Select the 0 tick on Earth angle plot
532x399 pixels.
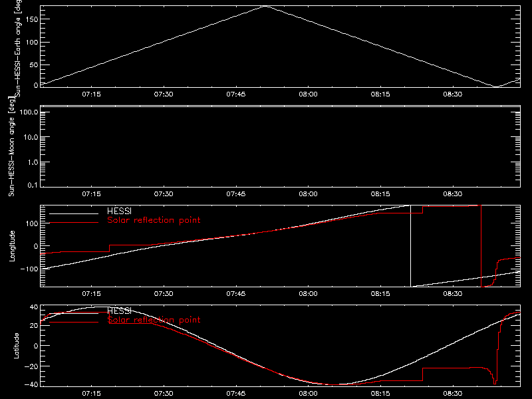pos(37,85)
